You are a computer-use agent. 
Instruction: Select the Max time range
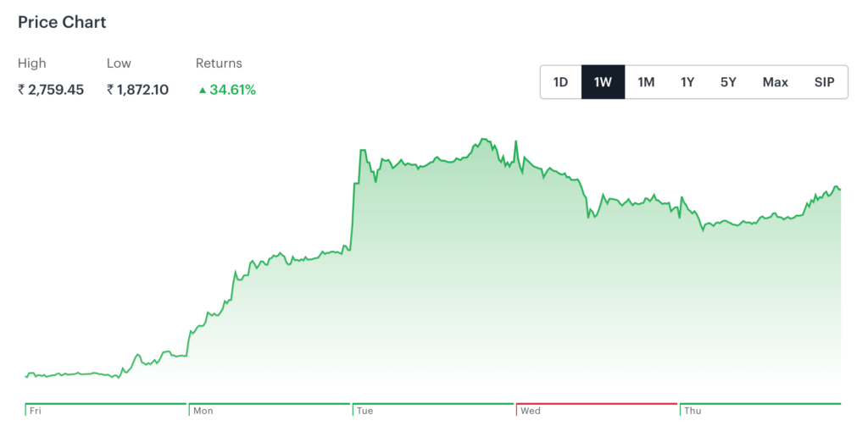775,82
